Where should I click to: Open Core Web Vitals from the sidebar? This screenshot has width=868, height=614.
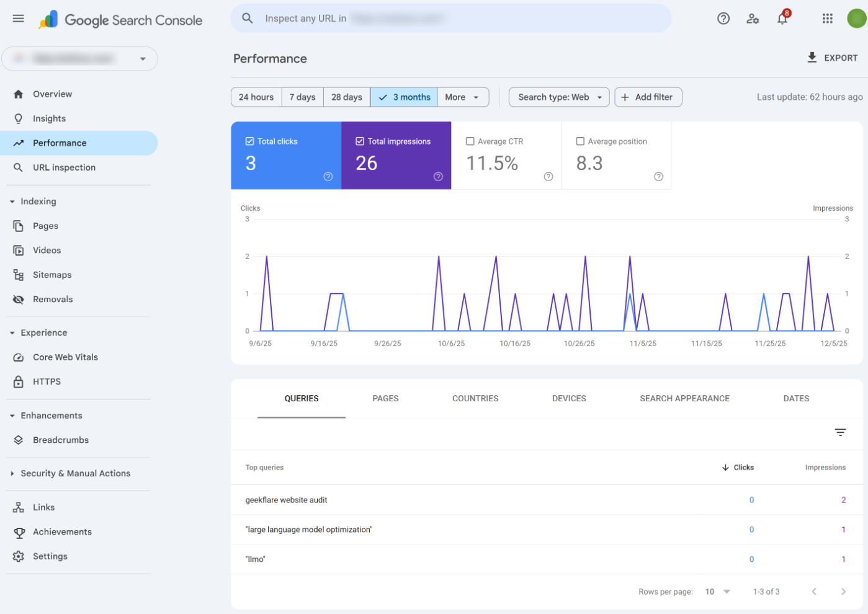(x=65, y=357)
